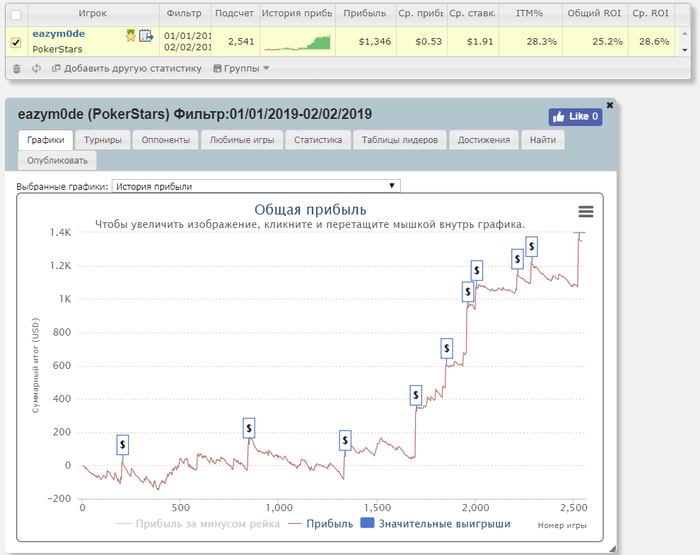Open the chart hamburger menu icon
Screen dimensions: 700x555
[586, 211]
